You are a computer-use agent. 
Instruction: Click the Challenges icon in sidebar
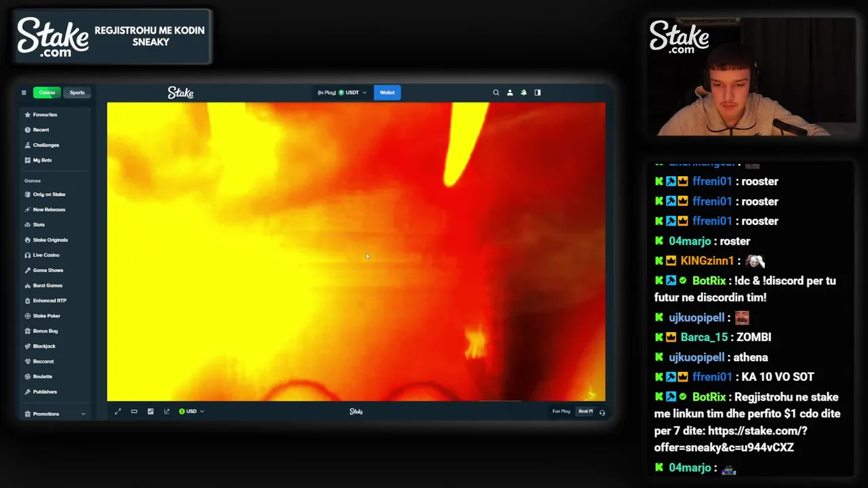click(28, 145)
